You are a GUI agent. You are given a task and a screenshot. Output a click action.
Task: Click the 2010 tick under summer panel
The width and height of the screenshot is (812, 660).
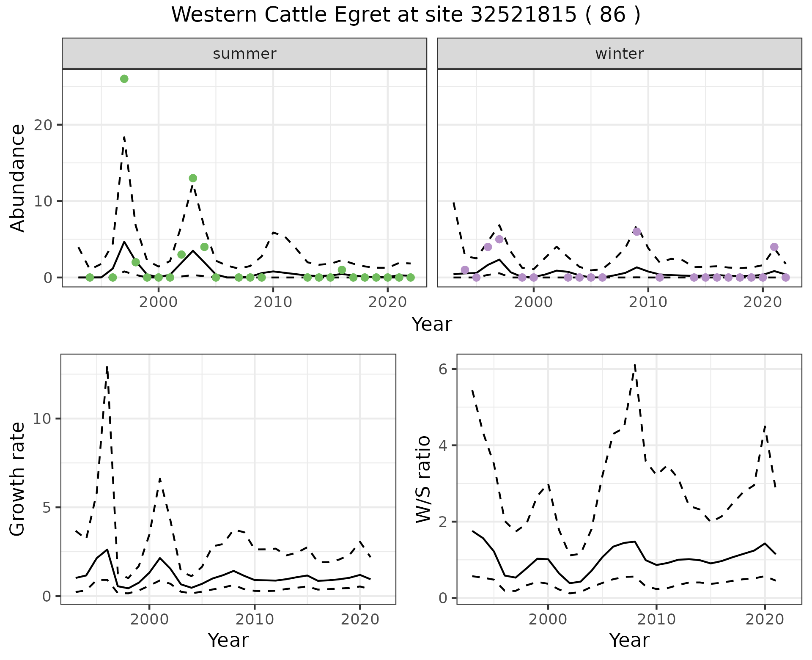(273, 302)
